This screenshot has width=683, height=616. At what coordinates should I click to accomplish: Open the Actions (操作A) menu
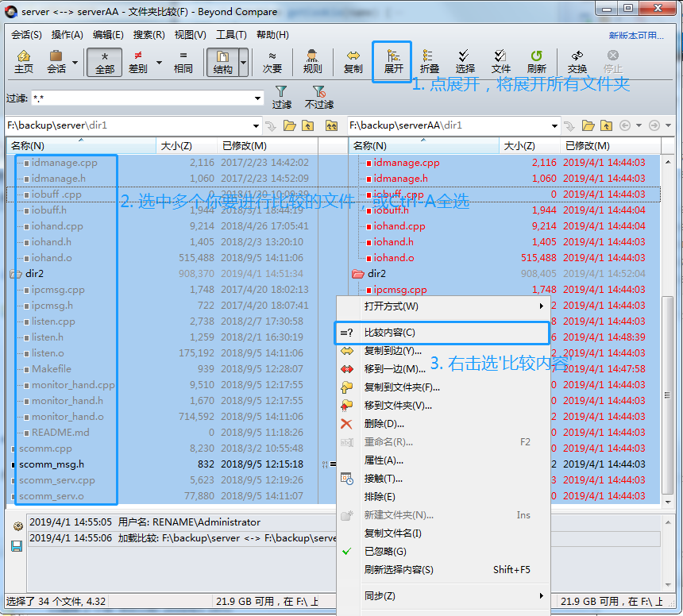click(67, 35)
